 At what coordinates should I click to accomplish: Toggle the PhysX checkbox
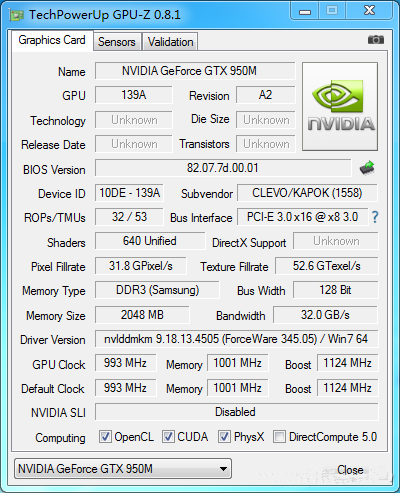(x=224, y=436)
